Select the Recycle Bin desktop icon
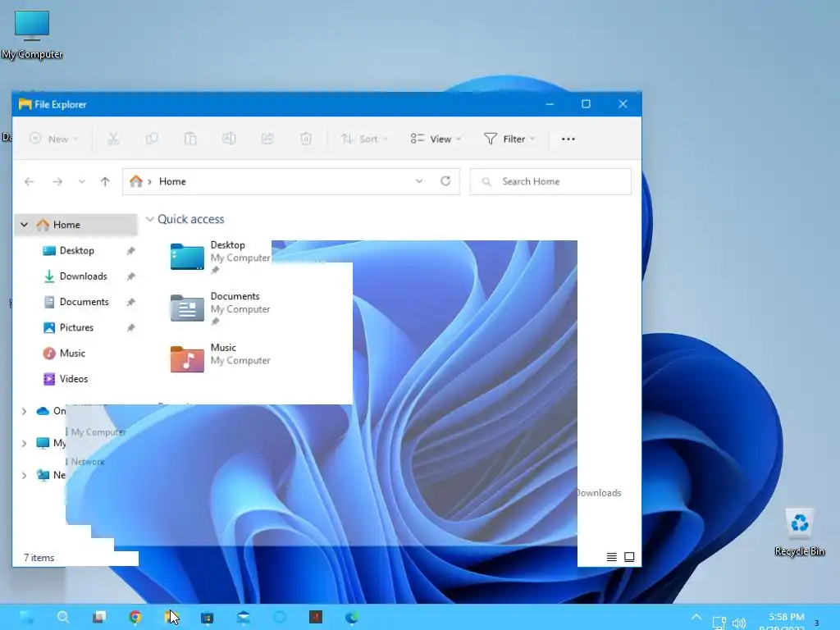 [799, 532]
